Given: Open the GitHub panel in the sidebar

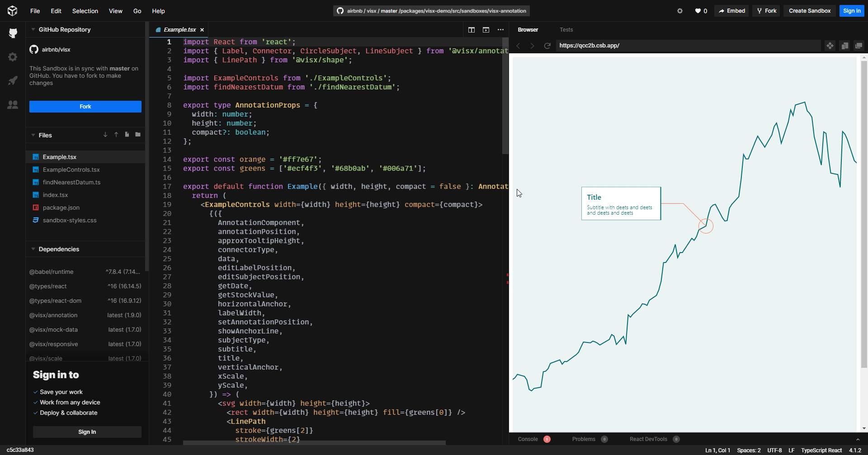Looking at the screenshot, I should point(13,33).
